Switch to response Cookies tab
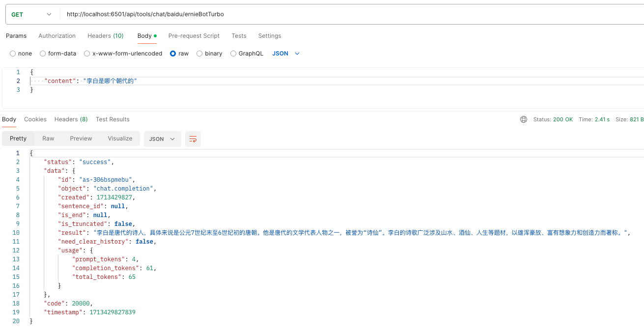This screenshot has height=332, width=644. [x=35, y=119]
